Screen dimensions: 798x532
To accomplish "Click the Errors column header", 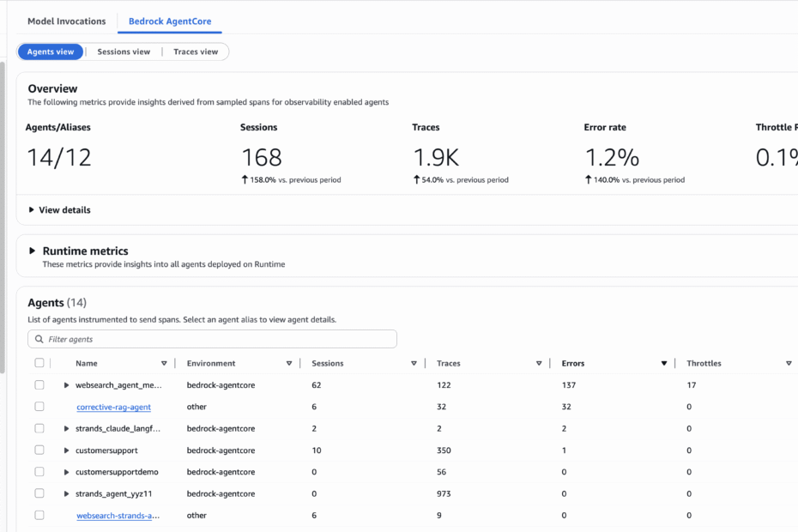I will 573,364.
